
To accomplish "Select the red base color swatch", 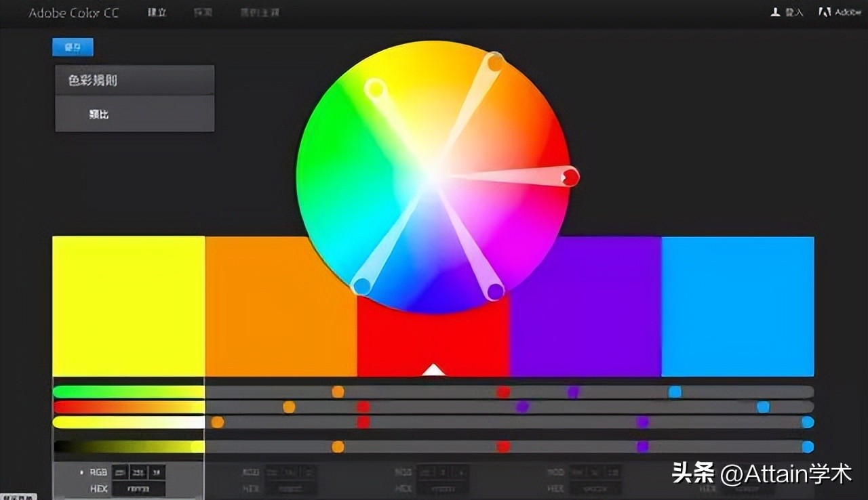I will (x=433, y=337).
